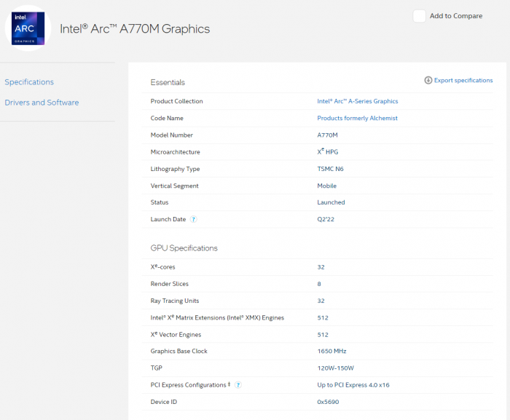Click the 1650 MHz base clock value

pos(331,351)
